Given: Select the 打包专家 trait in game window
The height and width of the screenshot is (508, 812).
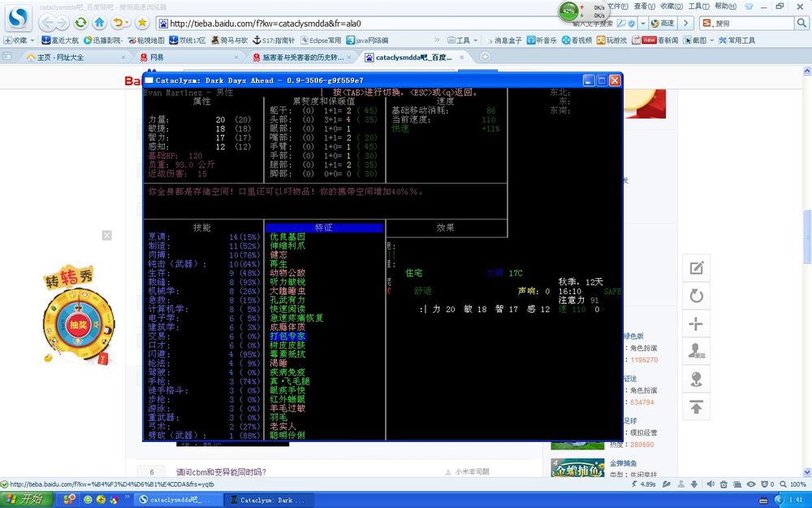Looking at the screenshot, I should point(287,336).
